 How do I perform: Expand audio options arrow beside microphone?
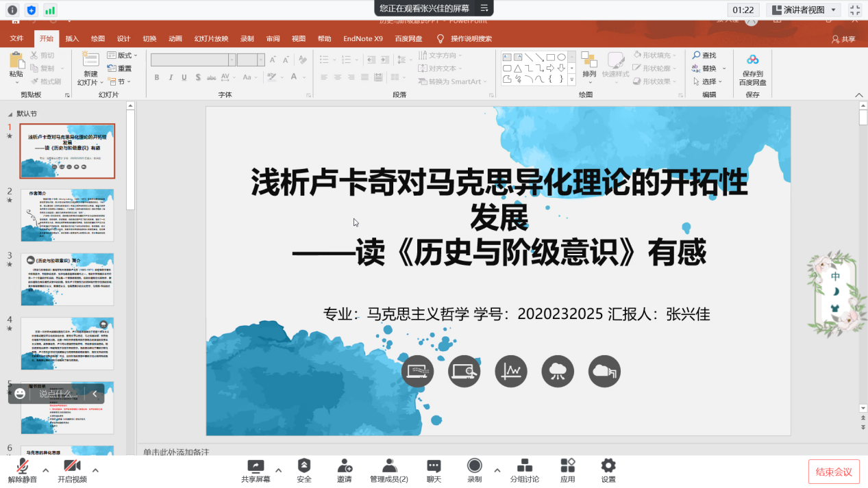pos(46,470)
